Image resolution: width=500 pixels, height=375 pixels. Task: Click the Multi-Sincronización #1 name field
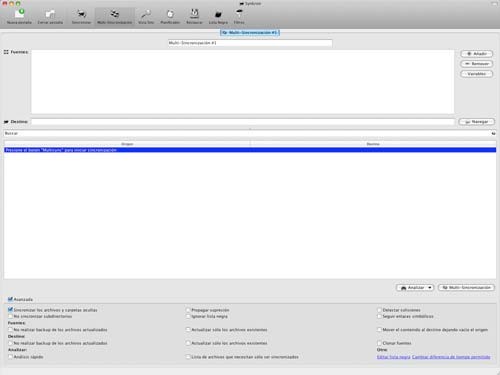[250, 43]
